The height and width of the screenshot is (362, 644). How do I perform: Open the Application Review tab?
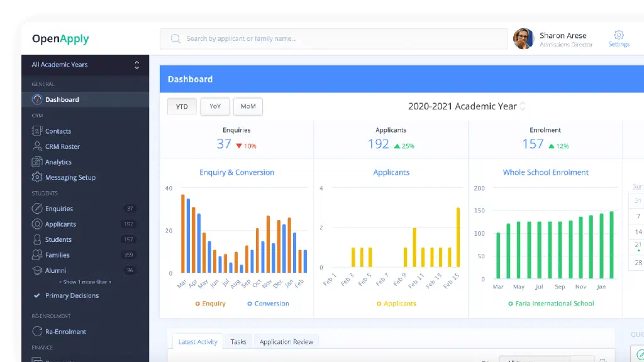tap(286, 341)
